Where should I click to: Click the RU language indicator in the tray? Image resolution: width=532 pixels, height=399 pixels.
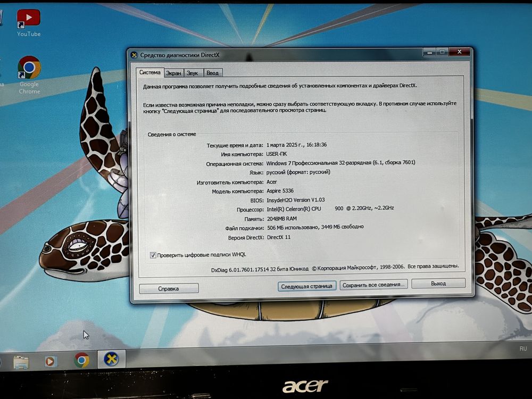pyautogui.click(x=523, y=349)
